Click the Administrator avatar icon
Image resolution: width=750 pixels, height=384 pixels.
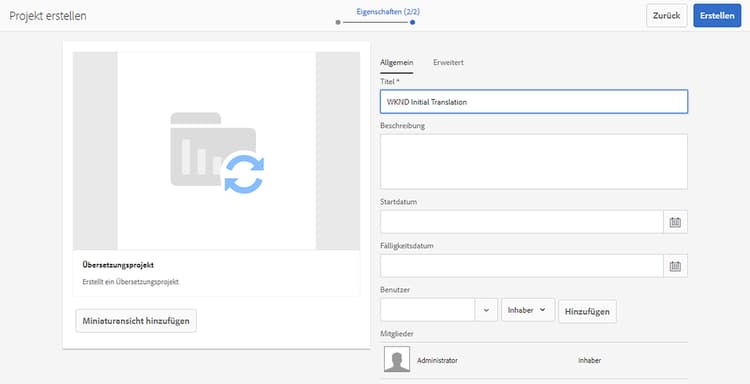397,359
